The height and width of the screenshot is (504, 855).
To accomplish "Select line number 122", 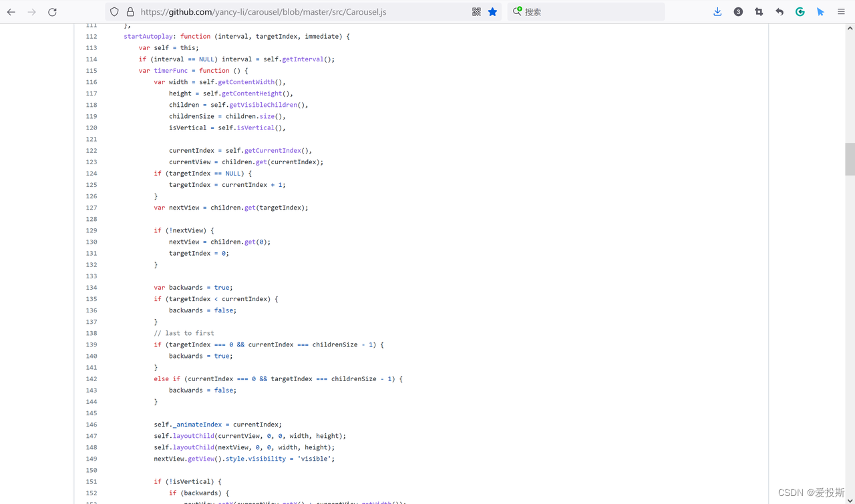I will point(92,151).
